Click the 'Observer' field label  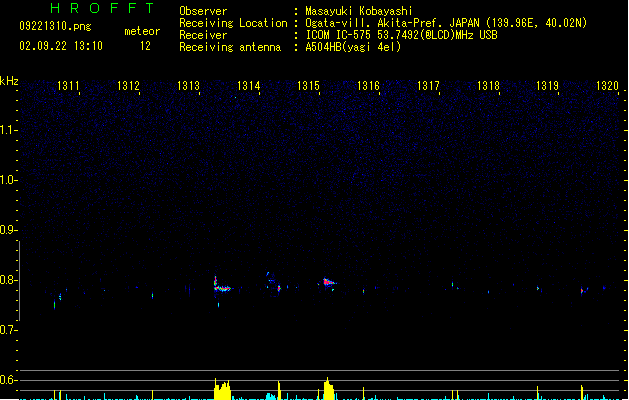click(x=203, y=11)
